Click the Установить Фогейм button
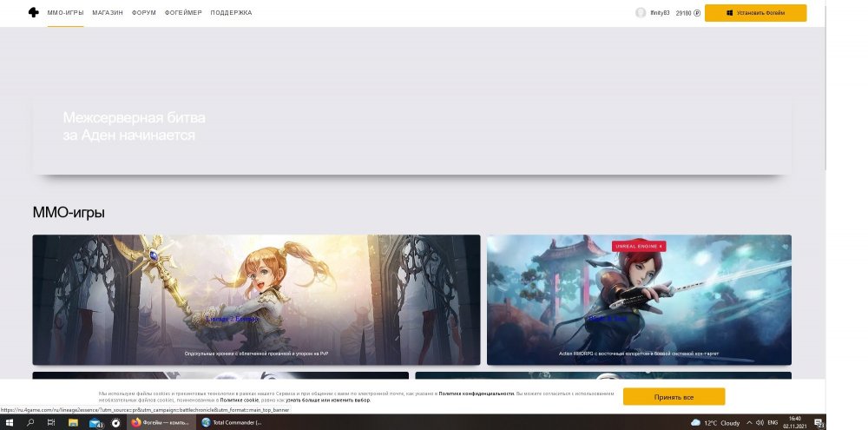Screen dimensions: 868x430 click(755, 13)
